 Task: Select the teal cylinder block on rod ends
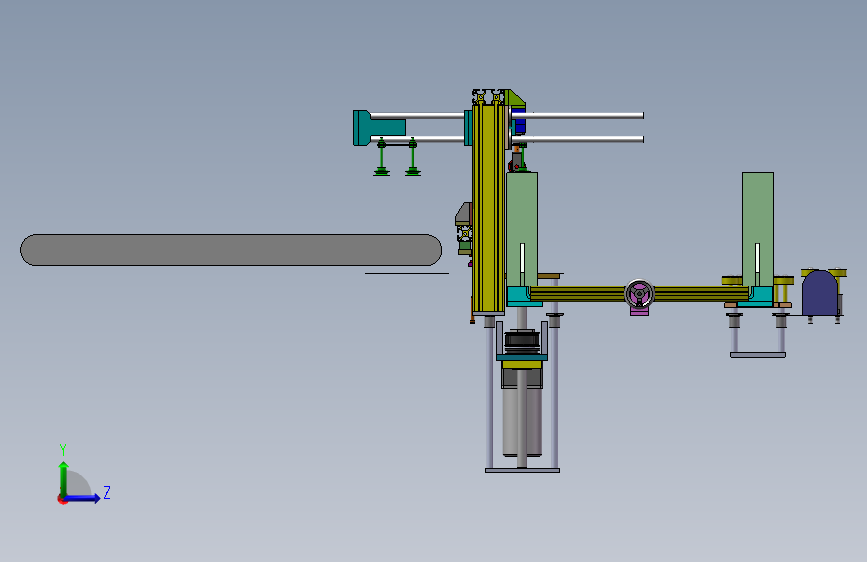point(378,128)
